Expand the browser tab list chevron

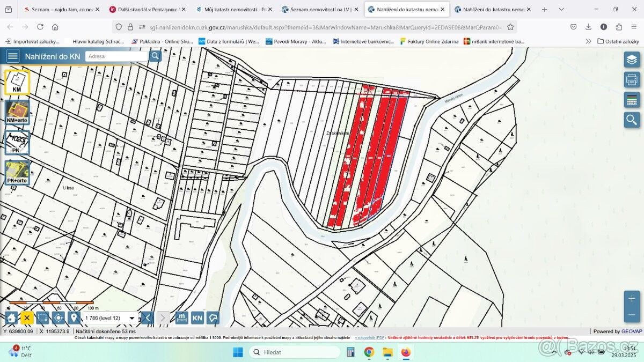coord(561,9)
